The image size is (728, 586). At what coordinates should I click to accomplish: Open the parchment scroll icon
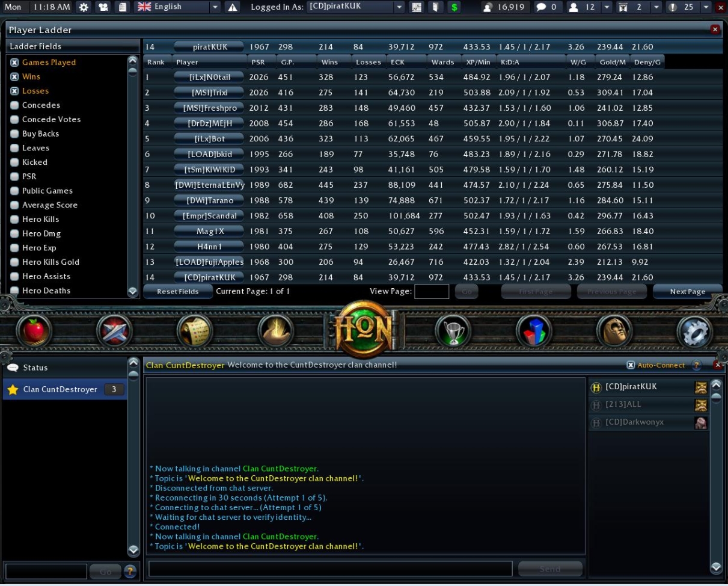tap(195, 331)
